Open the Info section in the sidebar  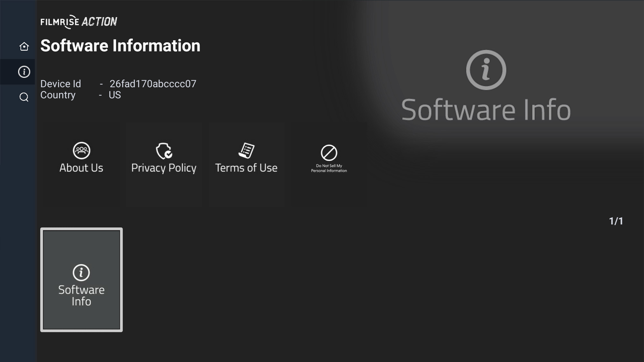tap(24, 72)
